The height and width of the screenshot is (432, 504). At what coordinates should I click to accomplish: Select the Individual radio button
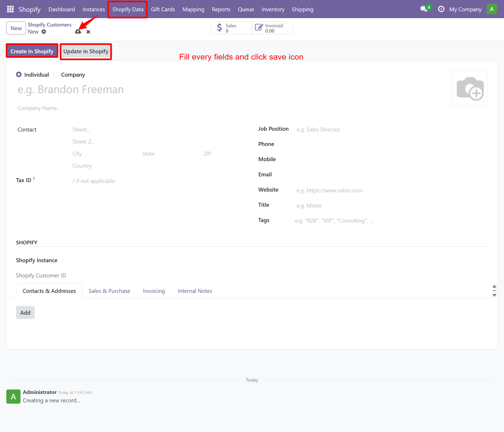click(x=19, y=75)
